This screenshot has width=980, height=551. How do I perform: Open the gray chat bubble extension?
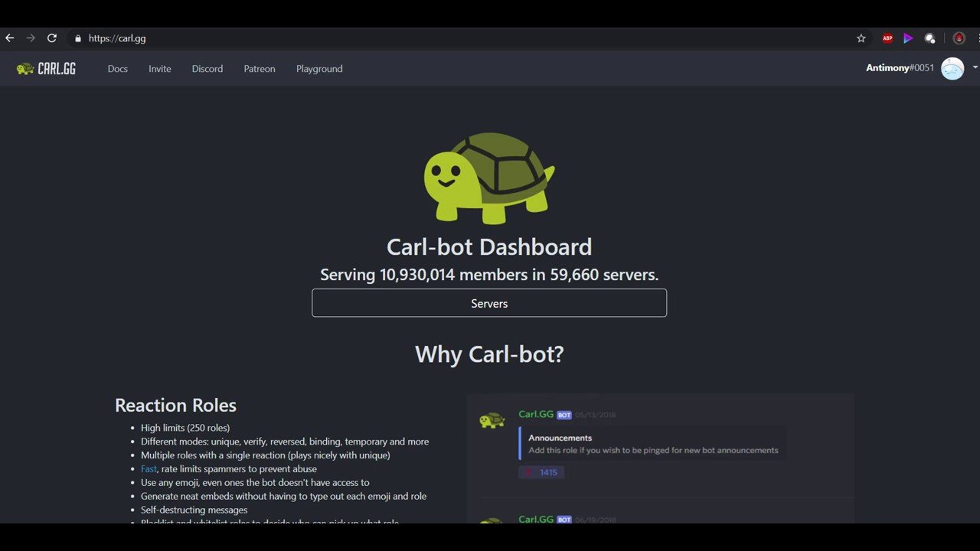929,38
